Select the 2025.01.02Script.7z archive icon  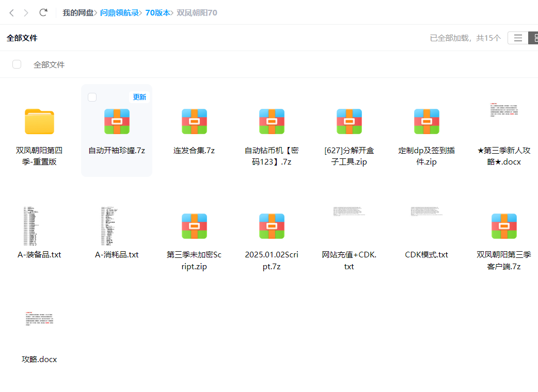pos(272,226)
